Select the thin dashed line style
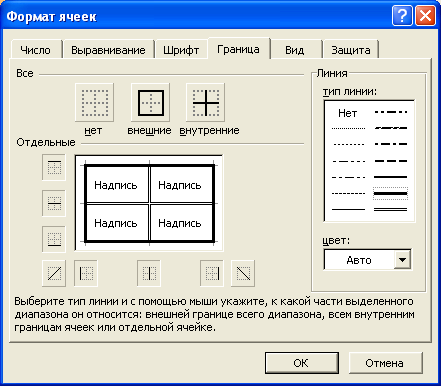This screenshot has height=386, width=441. pos(349,193)
